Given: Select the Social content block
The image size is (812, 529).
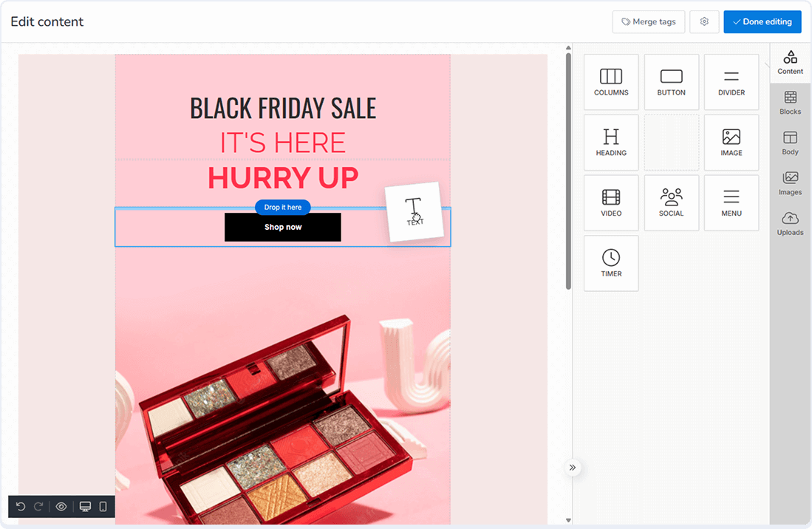Looking at the screenshot, I should 671,203.
